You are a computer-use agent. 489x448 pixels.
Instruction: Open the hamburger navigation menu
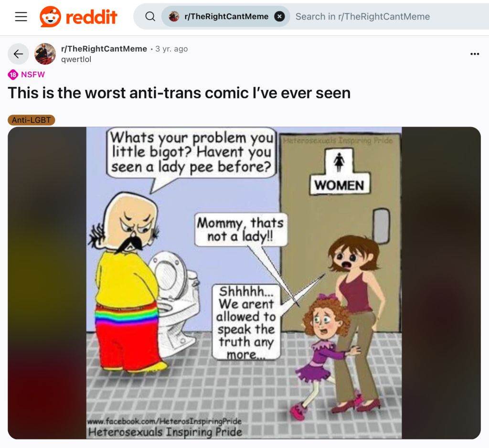[x=21, y=17]
